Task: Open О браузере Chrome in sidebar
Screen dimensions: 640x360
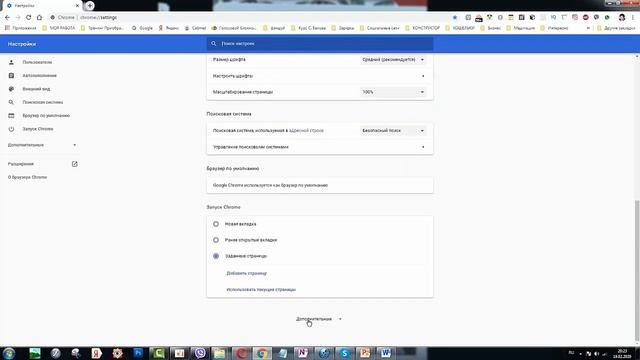Action: tap(27, 177)
